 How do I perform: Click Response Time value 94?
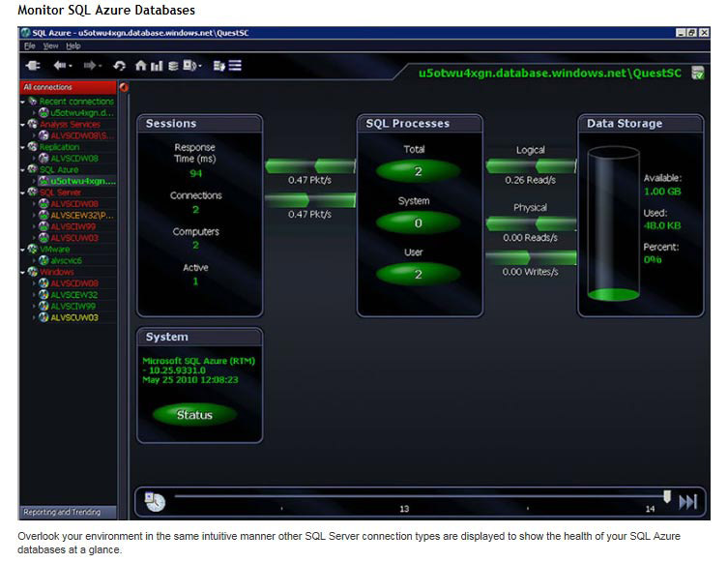coord(195,173)
